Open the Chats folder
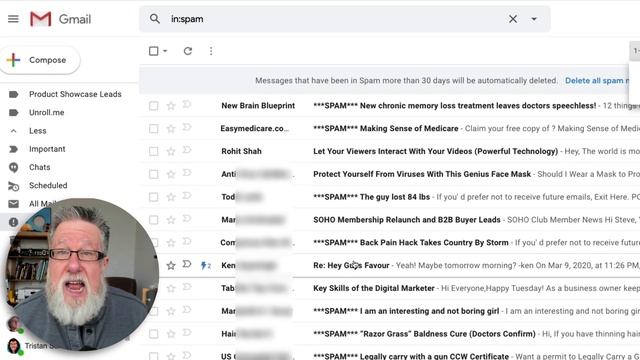The height and width of the screenshot is (360, 640). click(x=40, y=167)
